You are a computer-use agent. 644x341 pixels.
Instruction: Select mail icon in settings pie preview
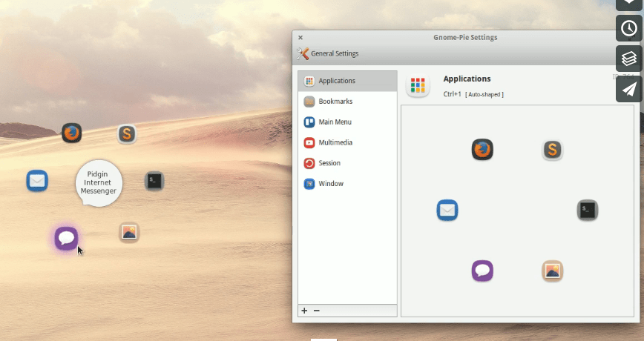click(447, 210)
